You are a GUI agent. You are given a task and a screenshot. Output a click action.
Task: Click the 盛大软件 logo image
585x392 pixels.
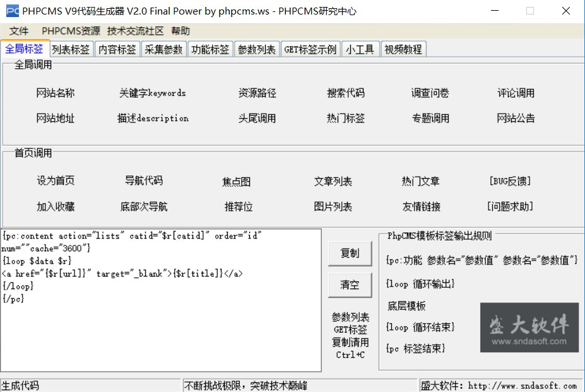529,328
